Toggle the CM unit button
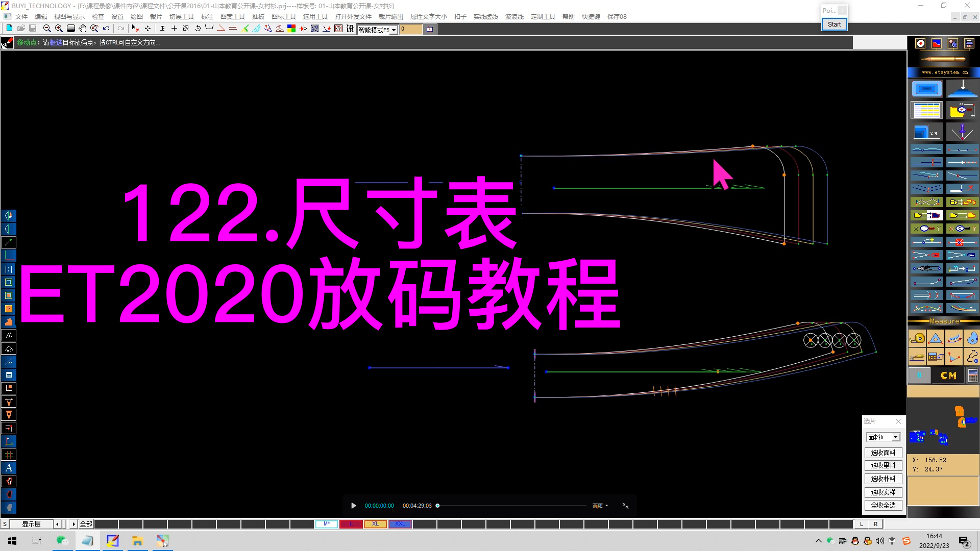The height and width of the screenshot is (551, 980). [x=948, y=376]
